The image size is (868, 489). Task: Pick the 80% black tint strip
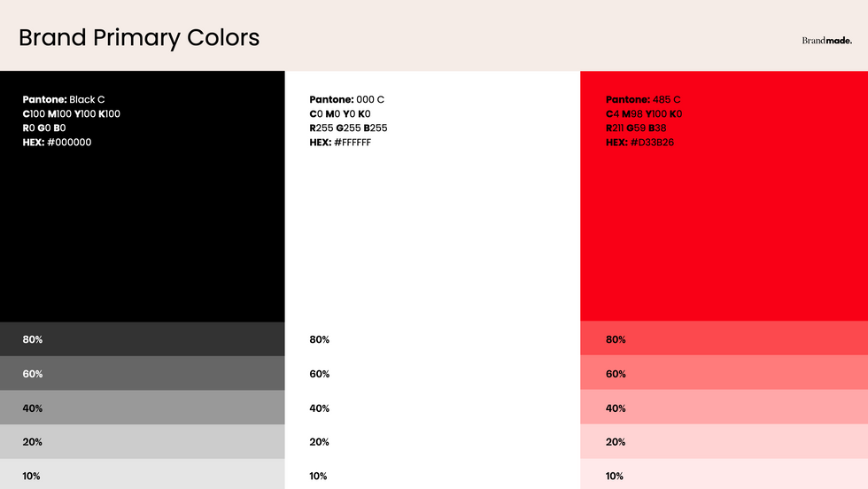coord(142,339)
